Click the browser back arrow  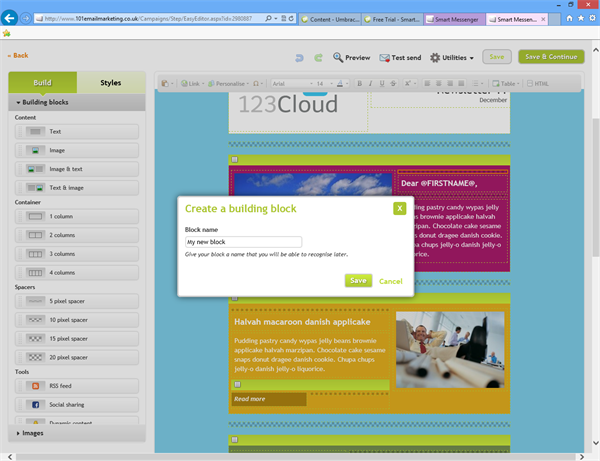pyautogui.click(x=9, y=18)
